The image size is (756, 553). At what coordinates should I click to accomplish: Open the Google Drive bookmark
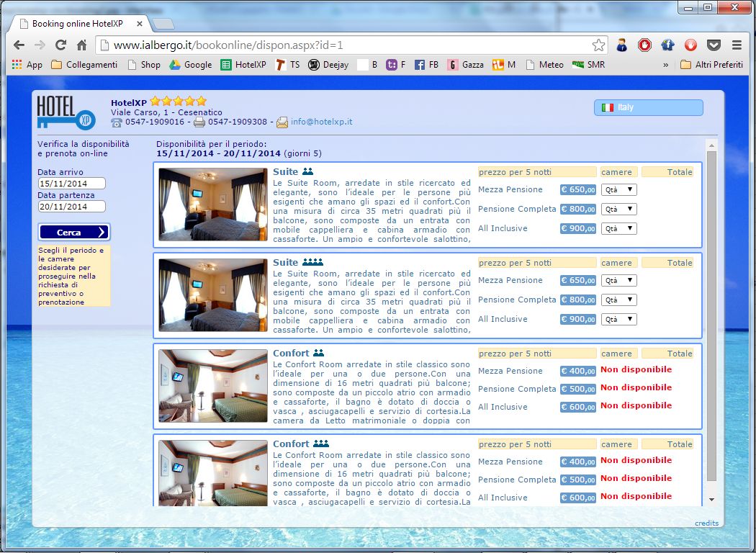pyautogui.click(x=191, y=65)
